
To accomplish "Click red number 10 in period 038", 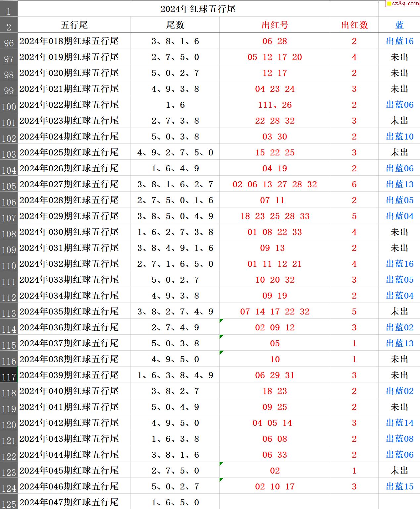I will (x=275, y=360).
